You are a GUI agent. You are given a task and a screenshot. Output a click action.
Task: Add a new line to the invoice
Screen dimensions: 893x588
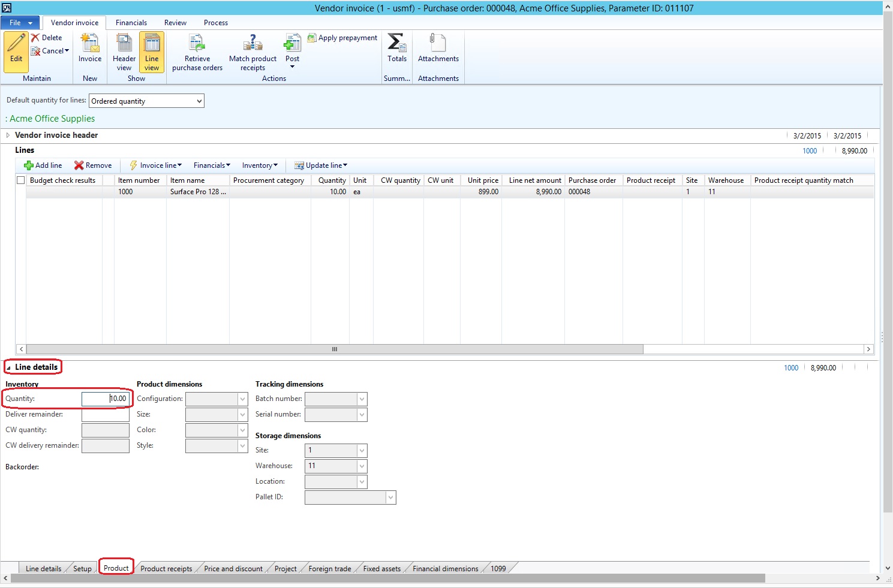pos(42,165)
